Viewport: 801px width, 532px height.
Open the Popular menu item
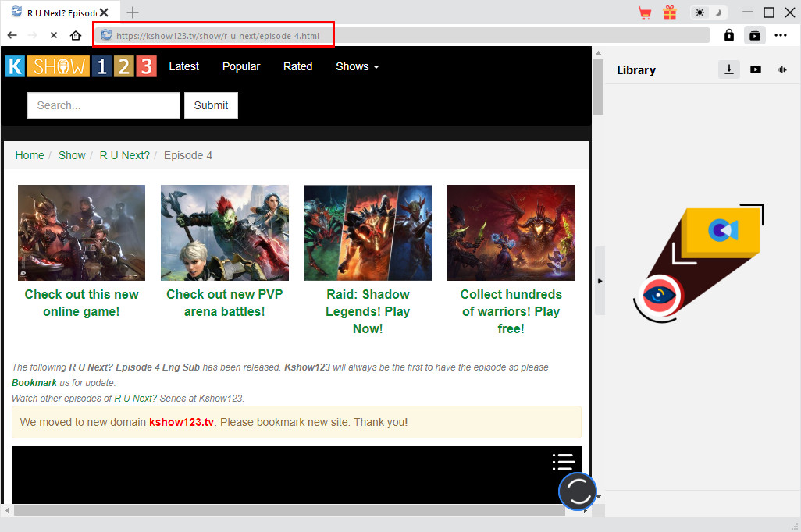click(240, 66)
